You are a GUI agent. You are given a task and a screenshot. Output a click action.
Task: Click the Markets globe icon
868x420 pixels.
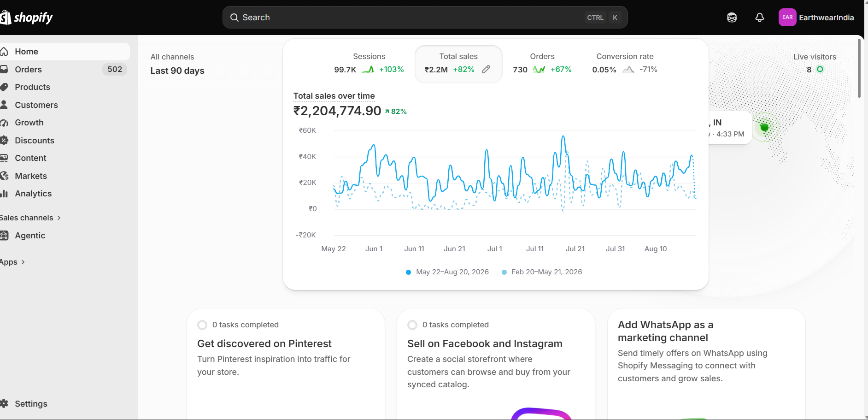tap(4, 176)
